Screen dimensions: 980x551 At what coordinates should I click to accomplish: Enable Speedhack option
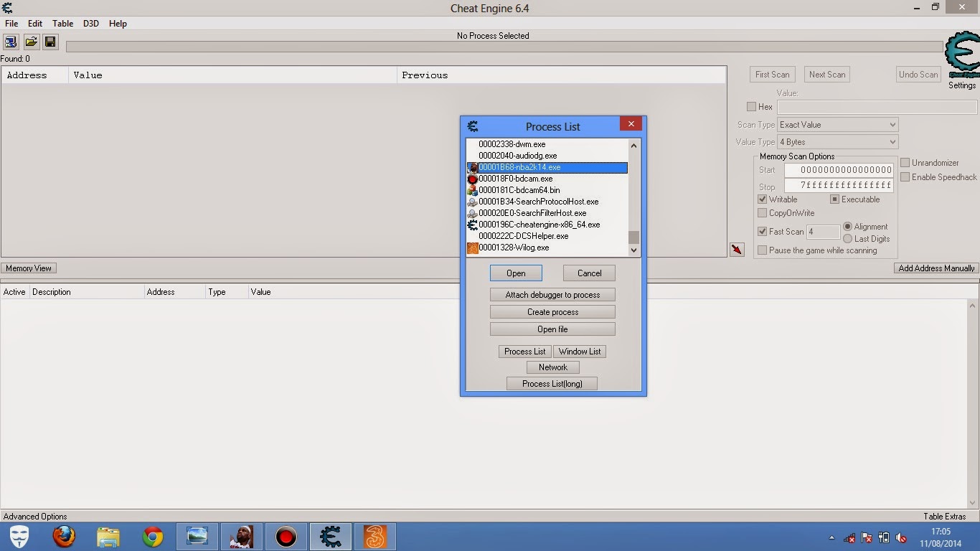[x=905, y=176]
